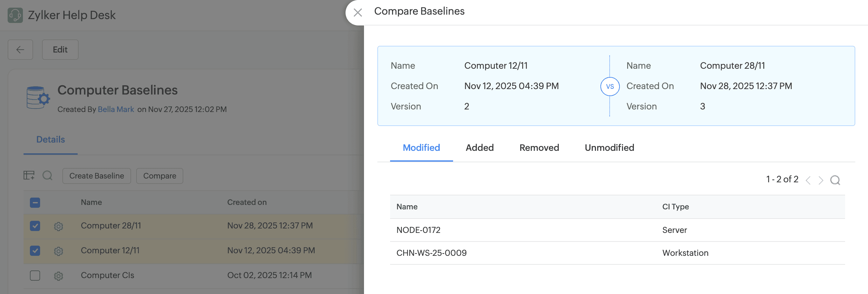Open gear settings for Computer CIs
Screen dimensions: 868x294
coord(59,276)
